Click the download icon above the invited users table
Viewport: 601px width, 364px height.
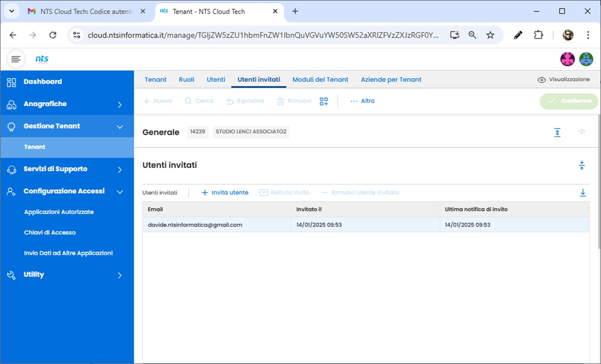point(583,192)
